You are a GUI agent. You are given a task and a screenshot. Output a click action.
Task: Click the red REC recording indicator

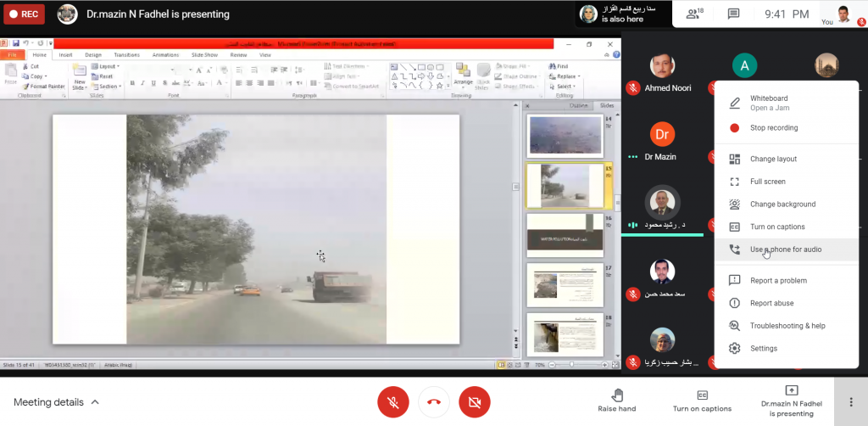[23, 14]
